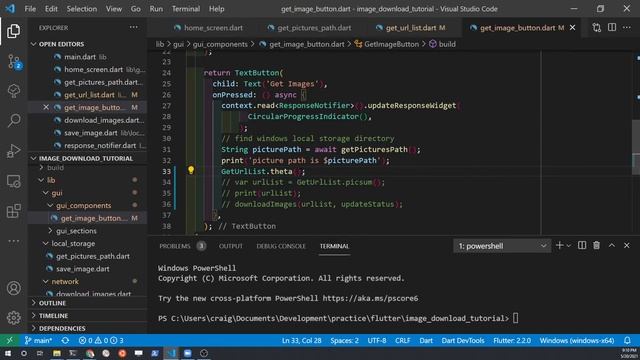Open the errors and warnings count
The height and width of the screenshot is (360, 640).
(x=100, y=340)
